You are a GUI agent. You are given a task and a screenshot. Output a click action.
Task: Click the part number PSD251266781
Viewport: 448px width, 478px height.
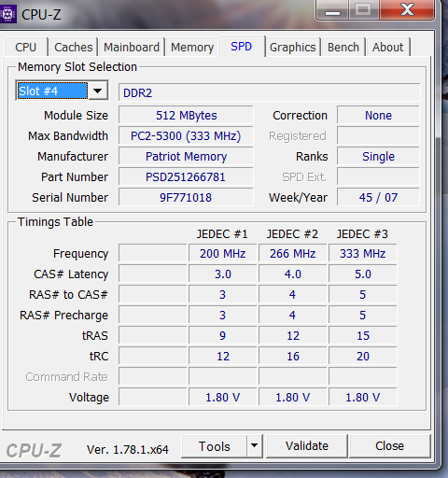(186, 177)
